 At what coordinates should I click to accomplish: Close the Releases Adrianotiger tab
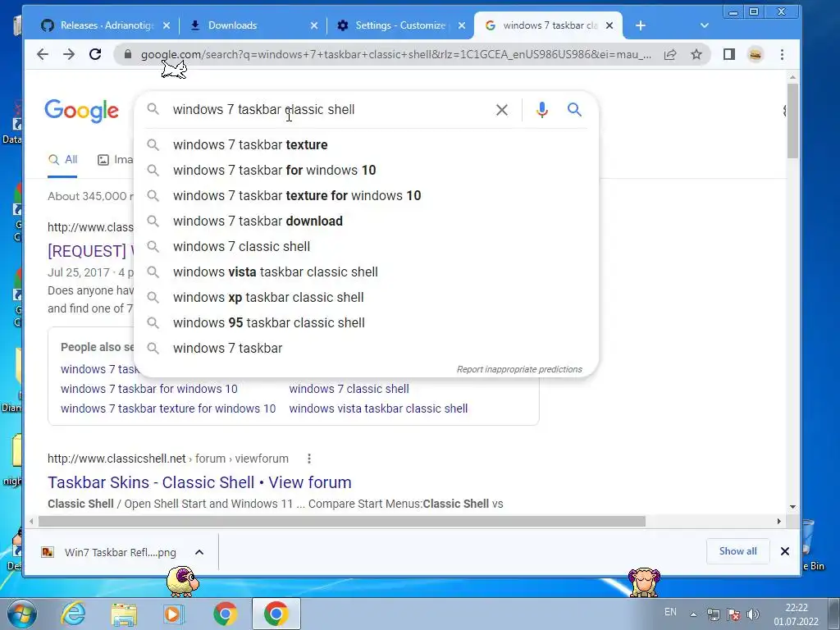click(x=167, y=25)
